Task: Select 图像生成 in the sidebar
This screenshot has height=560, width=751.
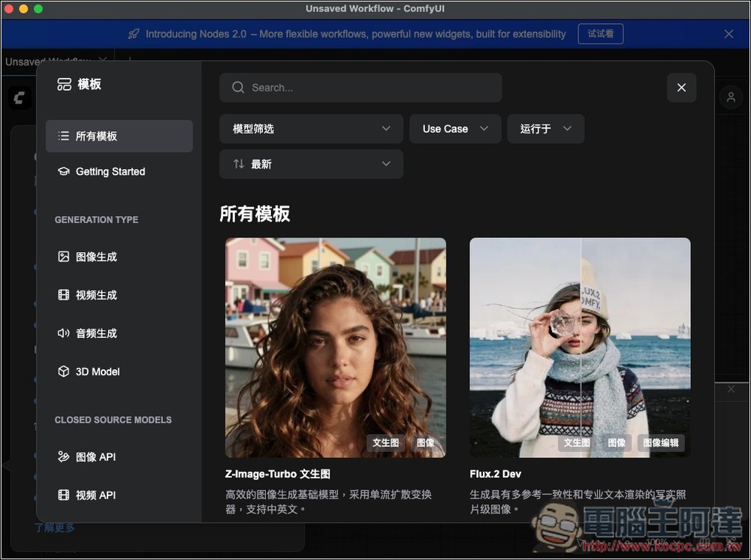Action: [x=95, y=256]
